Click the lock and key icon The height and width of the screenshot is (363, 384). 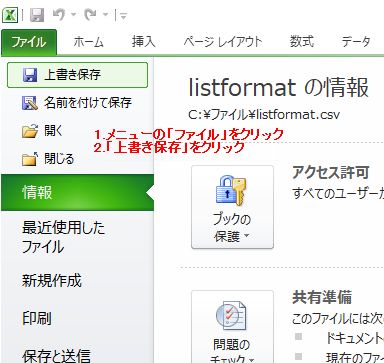point(231,190)
